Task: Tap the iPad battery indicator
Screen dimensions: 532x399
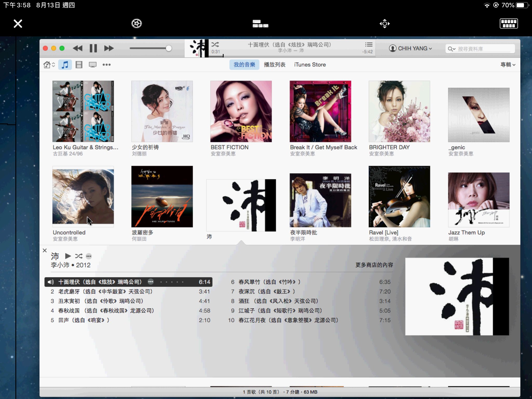Action: (522, 5)
